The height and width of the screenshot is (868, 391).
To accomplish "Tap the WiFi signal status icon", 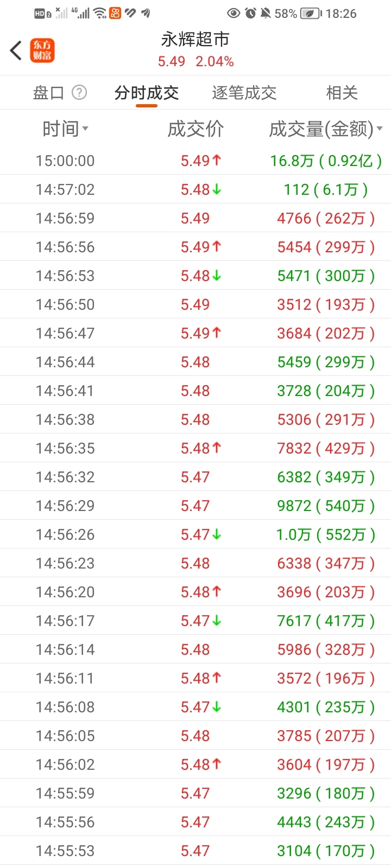I will point(100,14).
